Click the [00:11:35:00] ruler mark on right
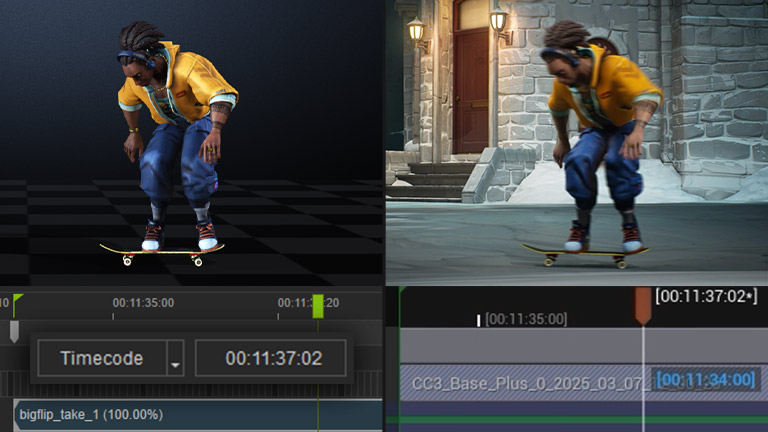 (526, 319)
